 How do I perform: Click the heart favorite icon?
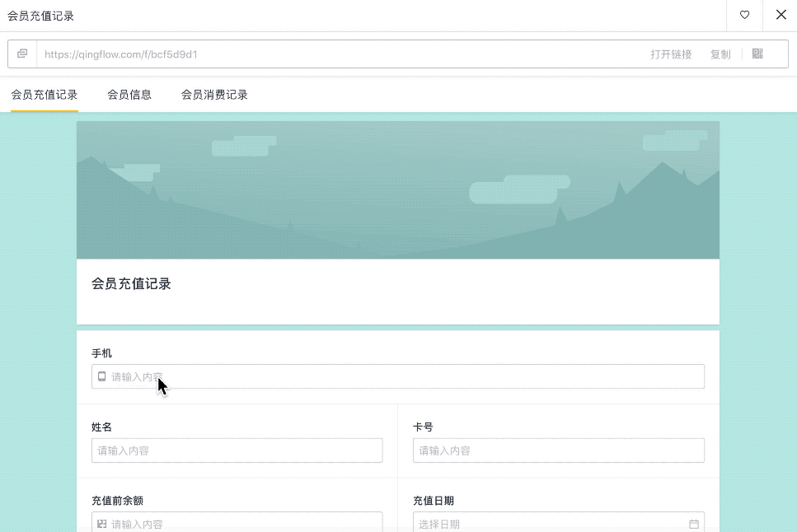[x=744, y=16]
